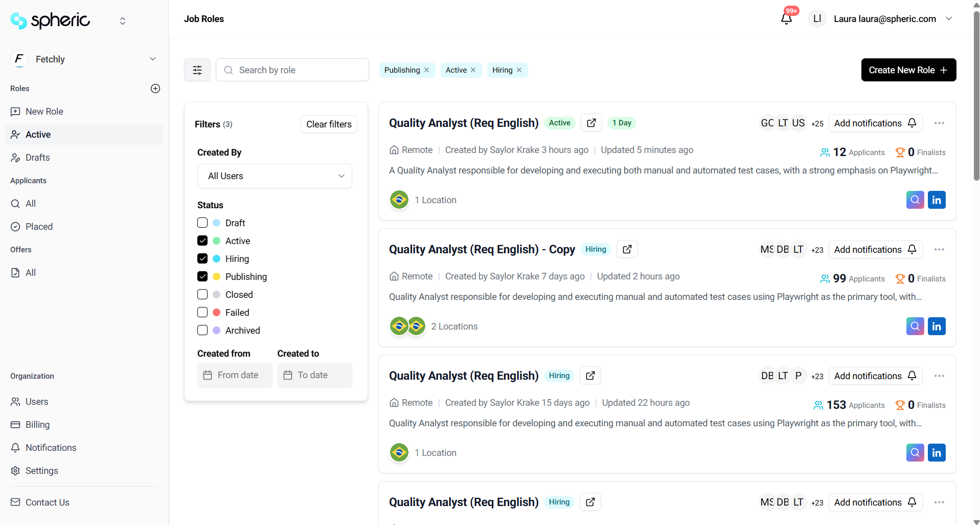Image resolution: width=980 pixels, height=525 pixels.
Task: Open three-dot menu for first Quality Analyst role
Action: tap(939, 123)
